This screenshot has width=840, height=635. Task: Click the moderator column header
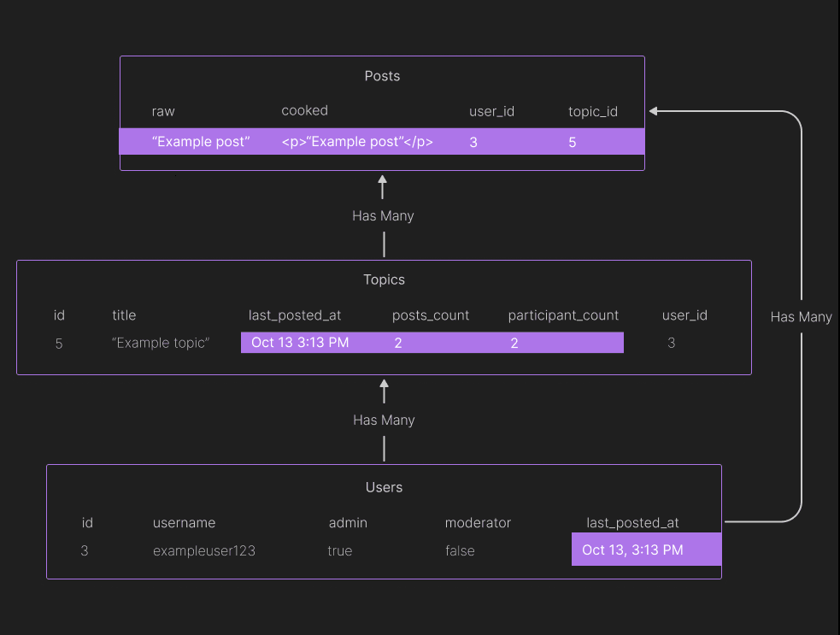pos(478,522)
